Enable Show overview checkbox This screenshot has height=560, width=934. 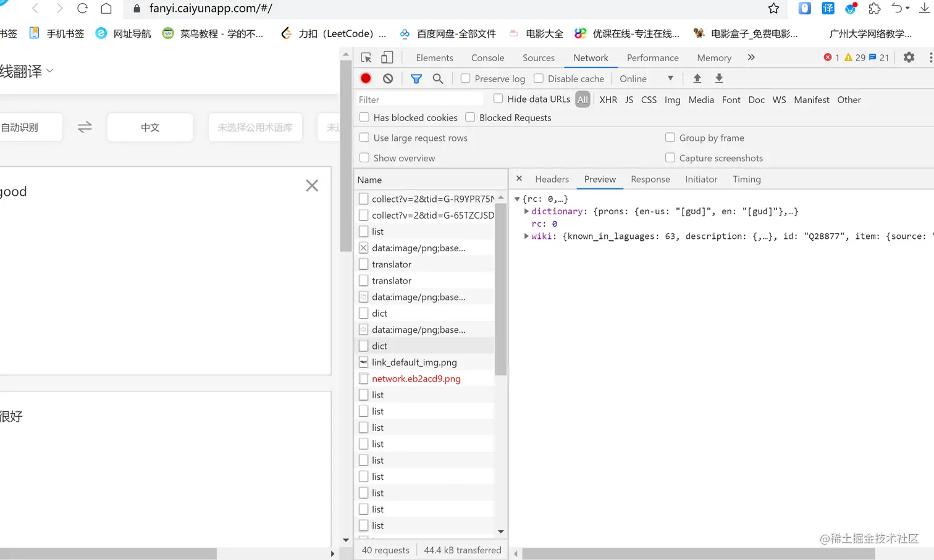pyautogui.click(x=364, y=158)
